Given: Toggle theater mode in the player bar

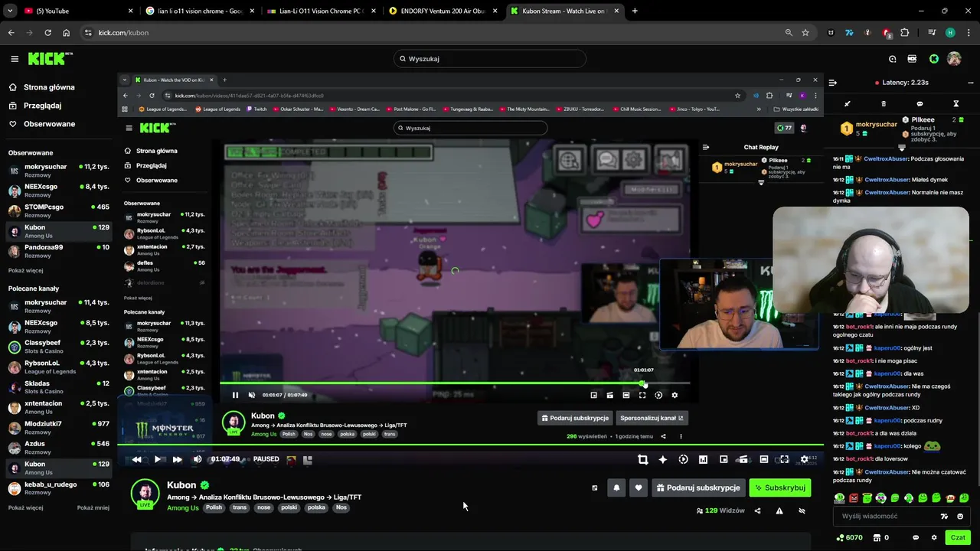Looking at the screenshot, I should point(763,459).
